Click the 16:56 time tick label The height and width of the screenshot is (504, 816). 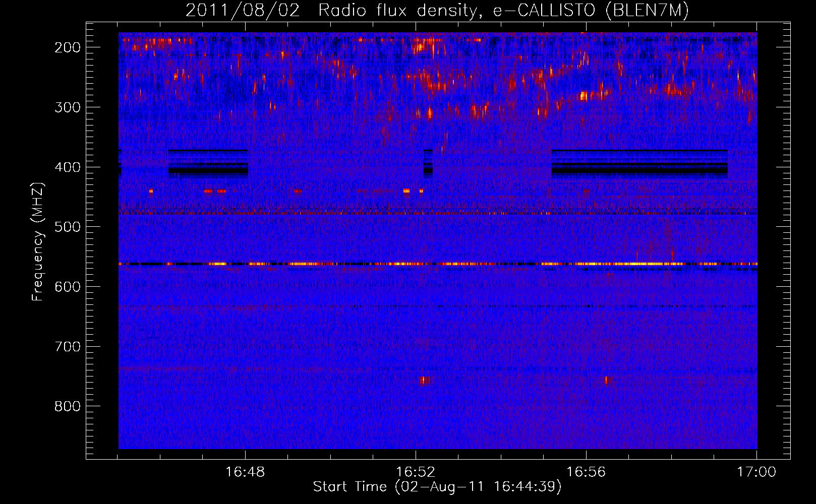tap(586, 472)
